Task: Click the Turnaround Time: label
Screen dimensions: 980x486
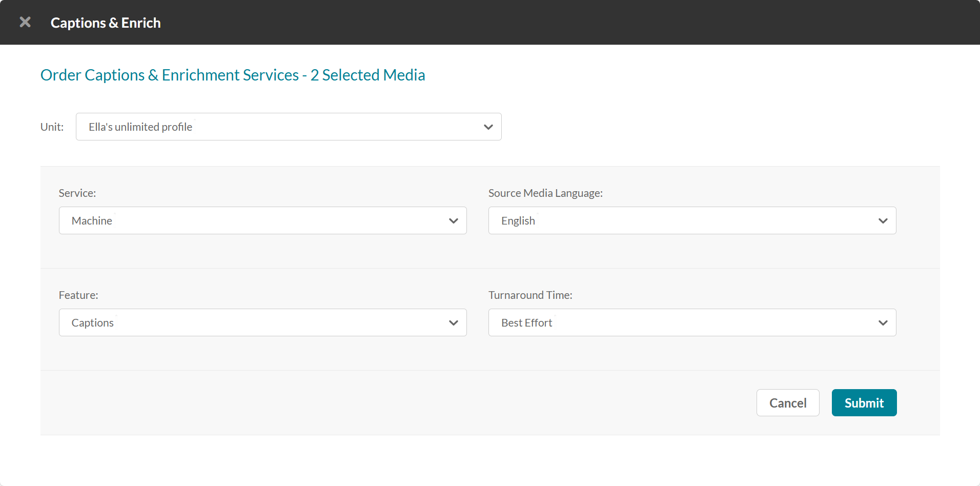Action: [x=530, y=295]
